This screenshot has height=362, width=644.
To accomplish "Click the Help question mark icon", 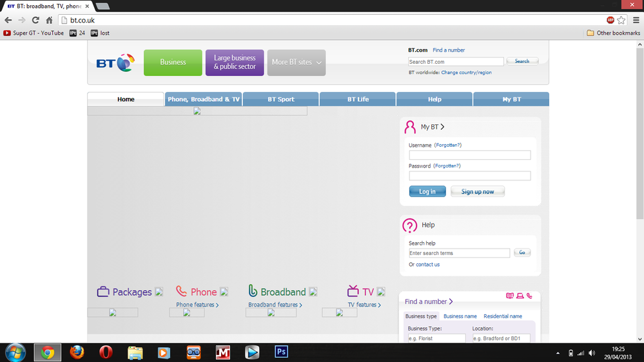I will point(409,225).
